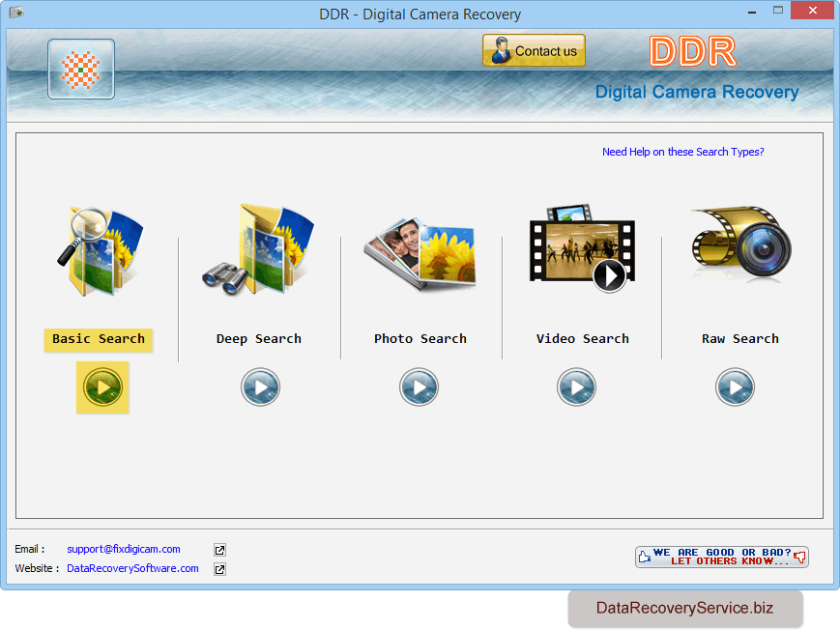Start Photo Search with its play button
This screenshot has height=630, width=840.
[x=419, y=387]
